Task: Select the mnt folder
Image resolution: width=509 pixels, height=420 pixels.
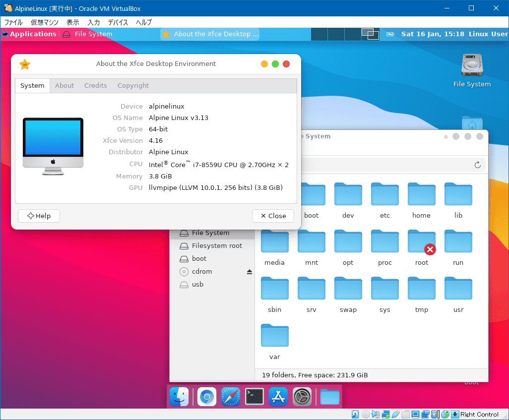Action: point(312,248)
